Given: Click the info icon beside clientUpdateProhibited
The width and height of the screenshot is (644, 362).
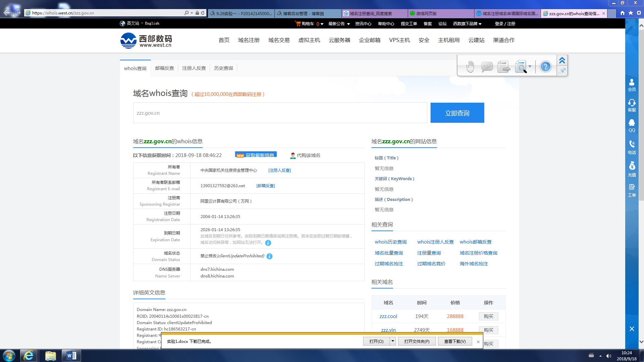Looking at the screenshot, I should click(269, 256).
